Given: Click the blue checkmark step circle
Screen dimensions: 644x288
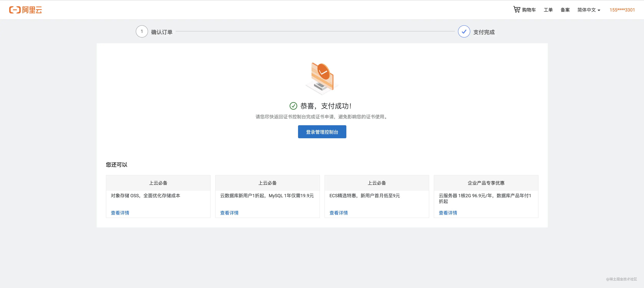Looking at the screenshot, I should 464,31.
